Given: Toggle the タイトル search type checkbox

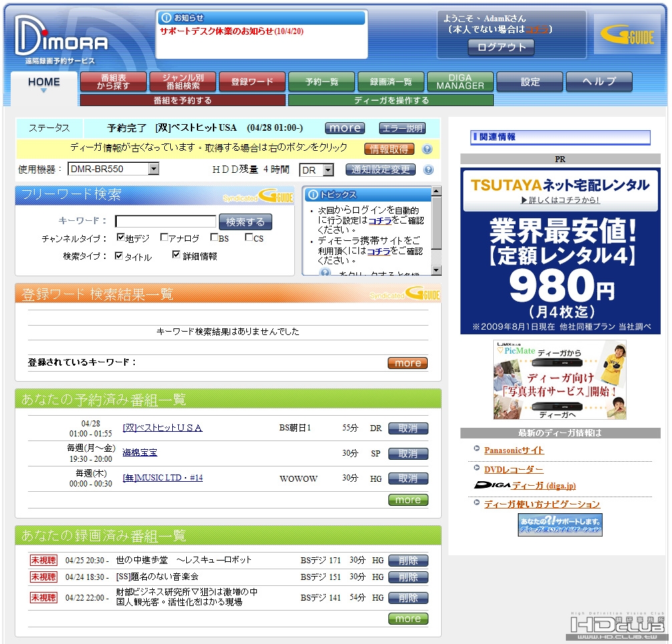Looking at the screenshot, I should [119, 256].
